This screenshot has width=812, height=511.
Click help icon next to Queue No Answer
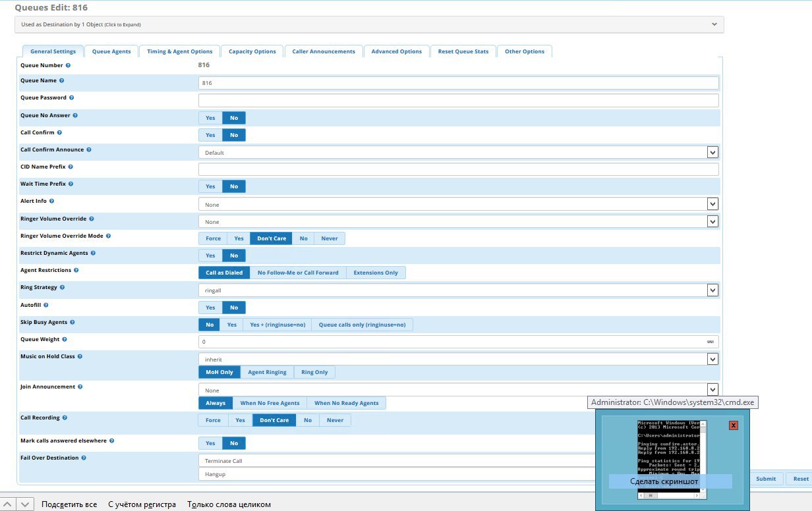click(75, 115)
